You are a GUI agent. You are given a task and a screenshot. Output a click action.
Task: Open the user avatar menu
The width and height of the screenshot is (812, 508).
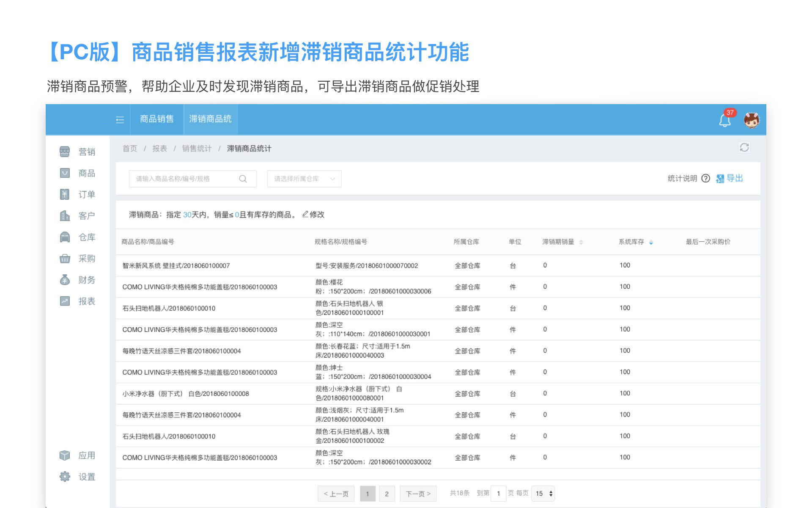[751, 120]
